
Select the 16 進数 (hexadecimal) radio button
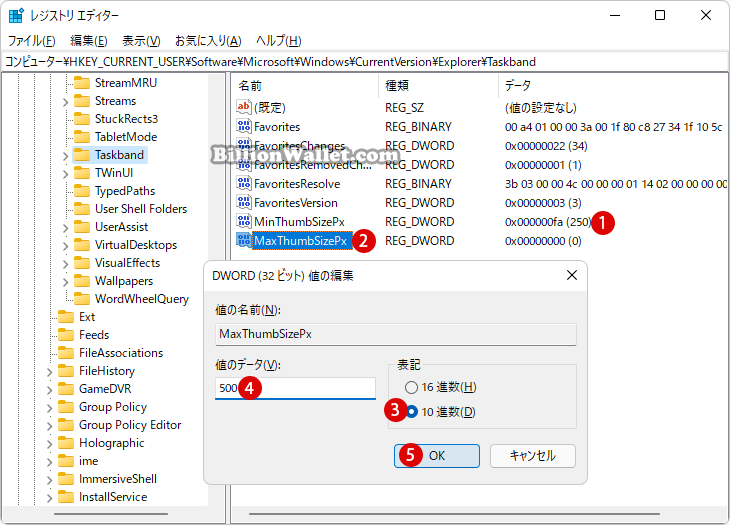point(411,387)
